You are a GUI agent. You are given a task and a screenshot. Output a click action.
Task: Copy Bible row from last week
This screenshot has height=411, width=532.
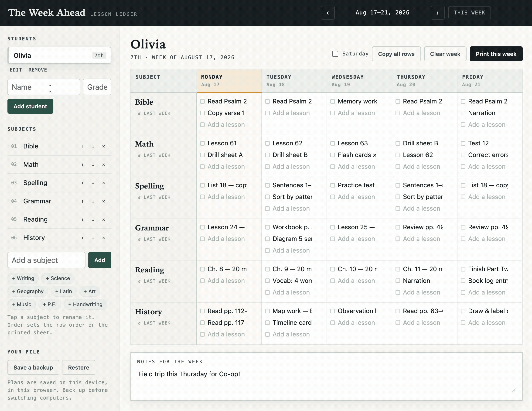point(154,113)
